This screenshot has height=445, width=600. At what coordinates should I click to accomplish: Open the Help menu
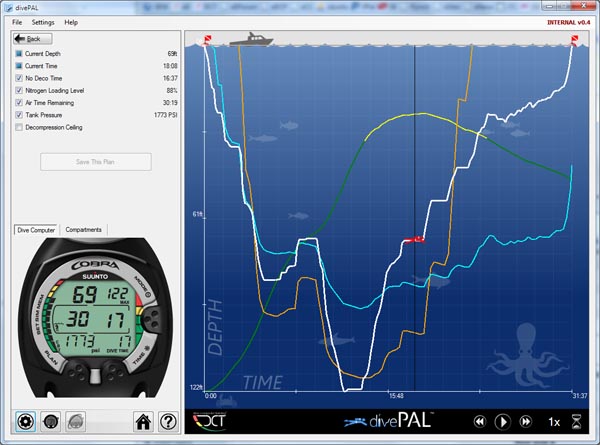(x=71, y=22)
